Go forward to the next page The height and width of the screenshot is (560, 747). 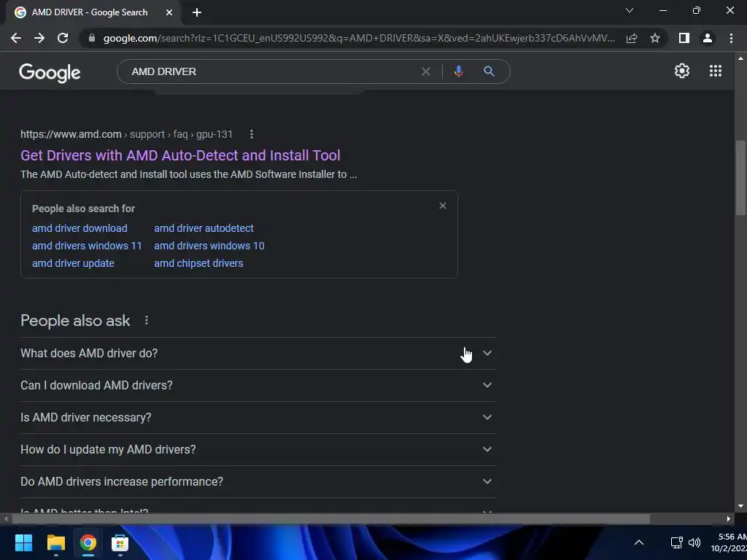click(x=39, y=38)
